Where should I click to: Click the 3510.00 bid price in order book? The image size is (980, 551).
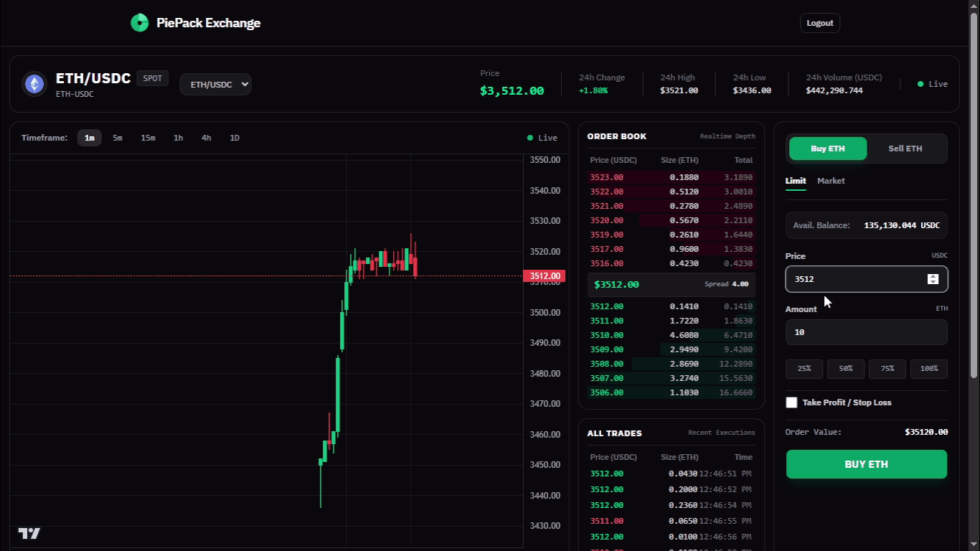[x=606, y=335]
